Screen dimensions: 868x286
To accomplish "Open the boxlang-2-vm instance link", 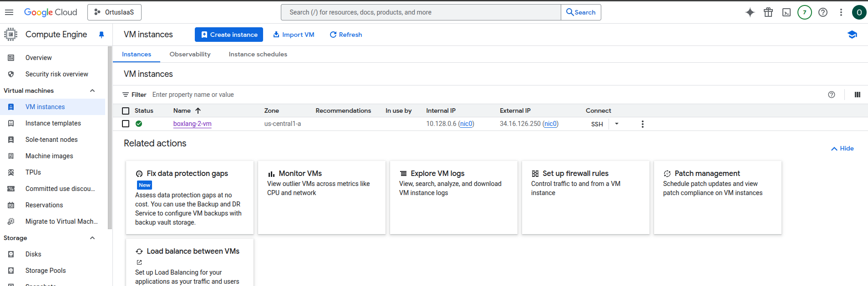I will click(x=192, y=124).
